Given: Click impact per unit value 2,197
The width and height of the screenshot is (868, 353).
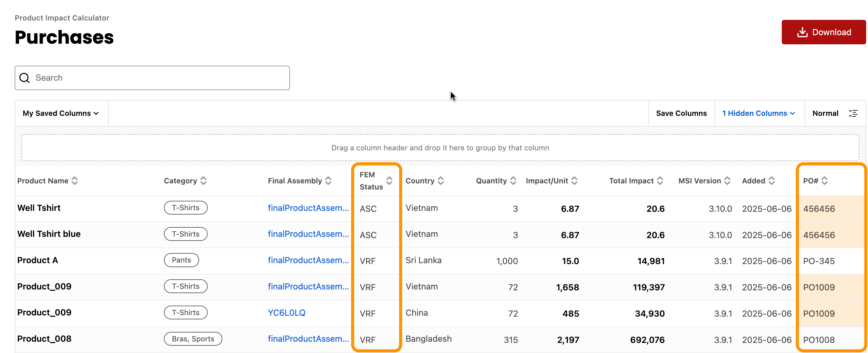Looking at the screenshot, I should [568, 340].
